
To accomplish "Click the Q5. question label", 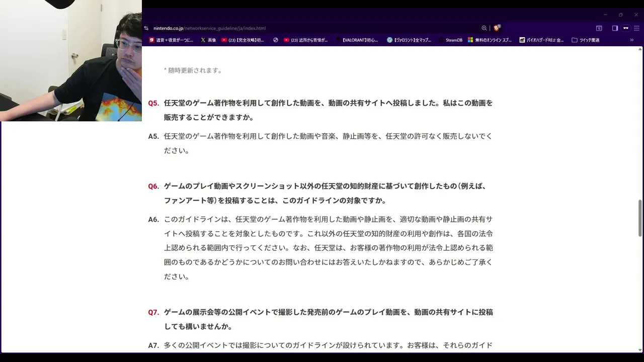I will 153,103.
